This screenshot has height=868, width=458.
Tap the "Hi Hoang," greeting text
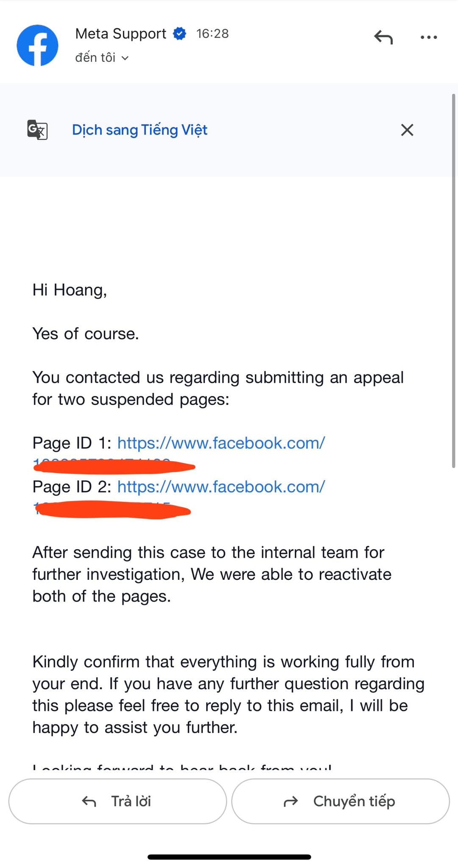tap(70, 290)
